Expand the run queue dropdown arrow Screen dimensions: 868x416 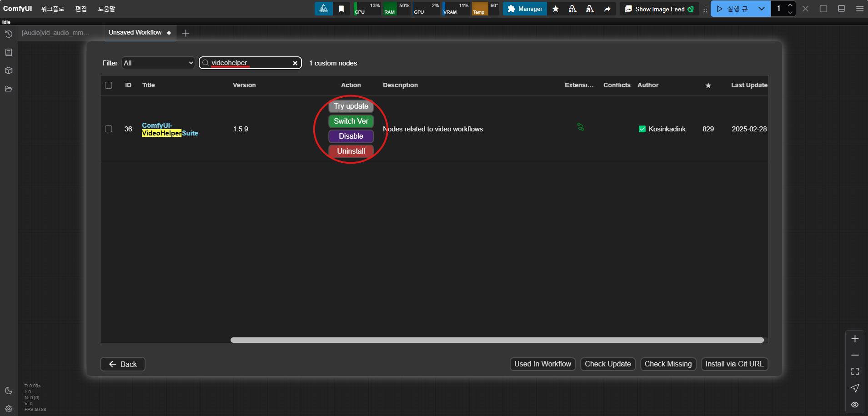coord(762,9)
